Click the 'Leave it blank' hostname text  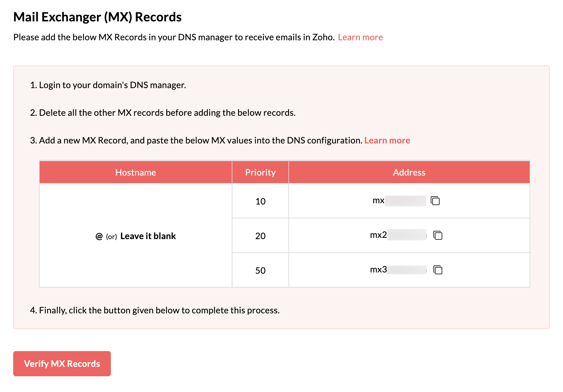pyautogui.click(x=148, y=236)
